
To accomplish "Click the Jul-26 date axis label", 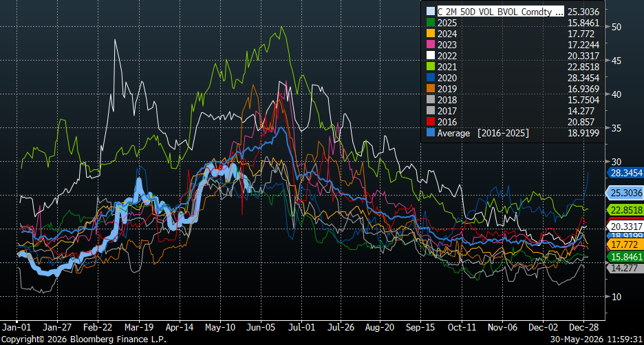I will [x=341, y=327].
